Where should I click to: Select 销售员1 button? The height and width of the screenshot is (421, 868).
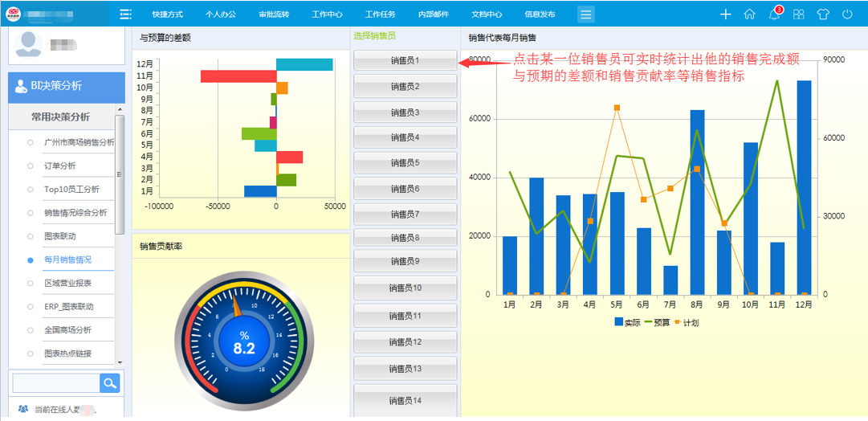pyautogui.click(x=405, y=60)
